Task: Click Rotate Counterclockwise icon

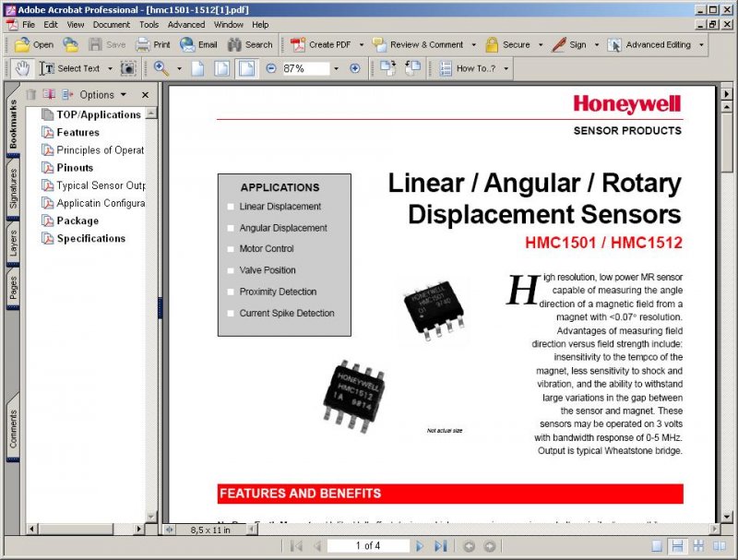Action: 412,68
